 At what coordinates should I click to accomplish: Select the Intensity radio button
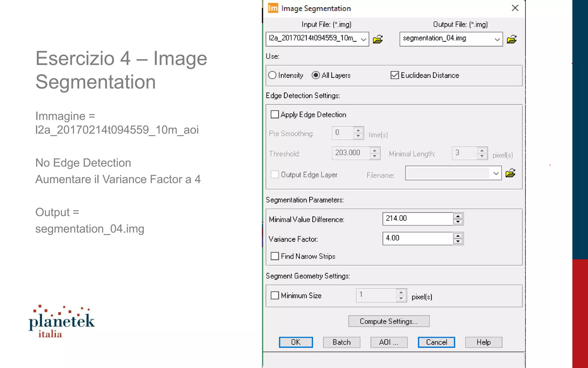(x=272, y=75)
